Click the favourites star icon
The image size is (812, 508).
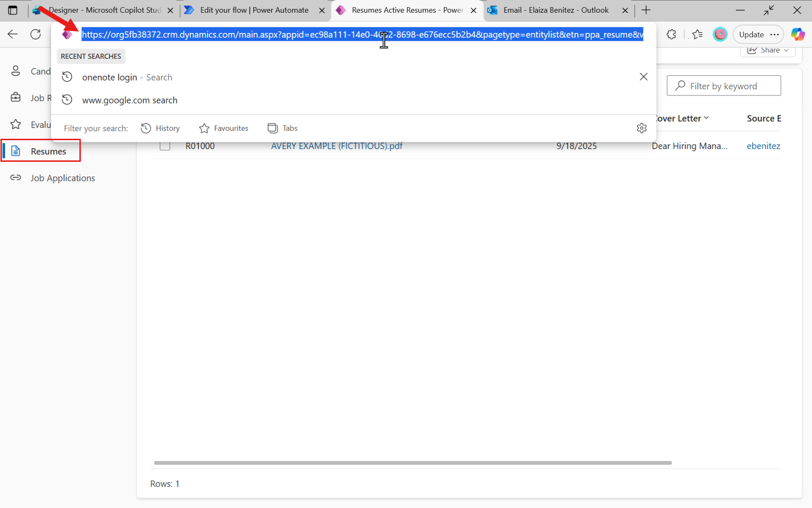click(697, 34)
